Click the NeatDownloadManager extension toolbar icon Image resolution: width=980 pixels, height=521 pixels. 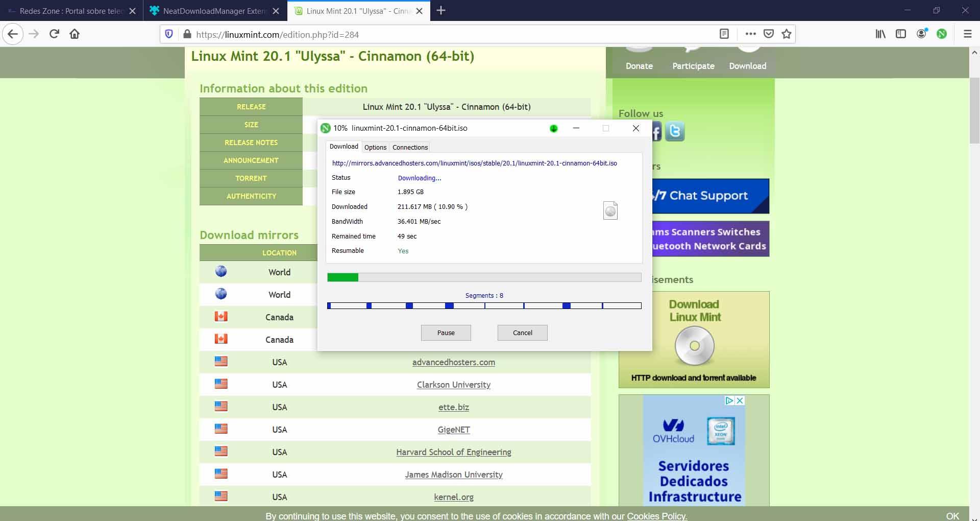click(942, 34)
